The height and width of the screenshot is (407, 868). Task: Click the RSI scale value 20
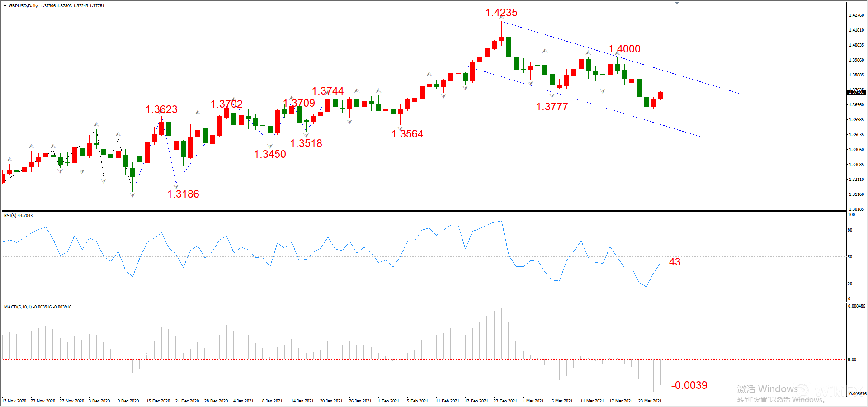coord(850,284)
